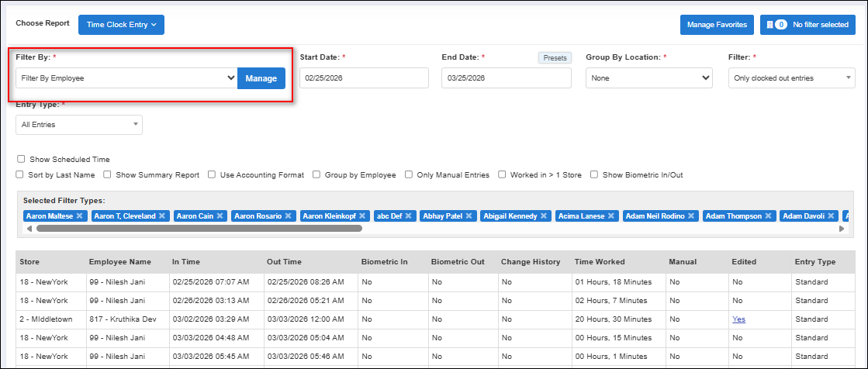Open the Entry Type dropdown
The image size is (868, 369).
point(78,125)
